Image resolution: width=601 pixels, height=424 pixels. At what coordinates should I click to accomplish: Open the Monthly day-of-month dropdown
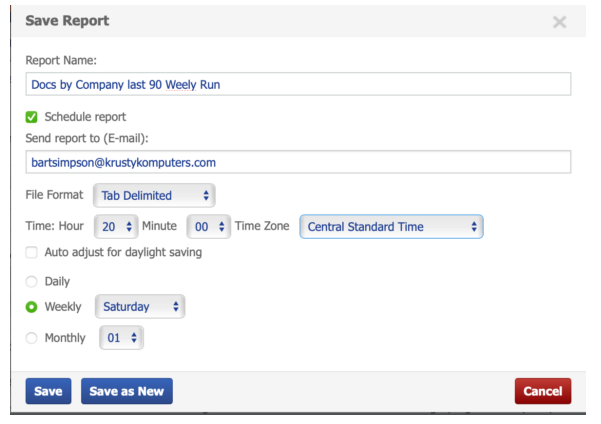pos(121,338)
